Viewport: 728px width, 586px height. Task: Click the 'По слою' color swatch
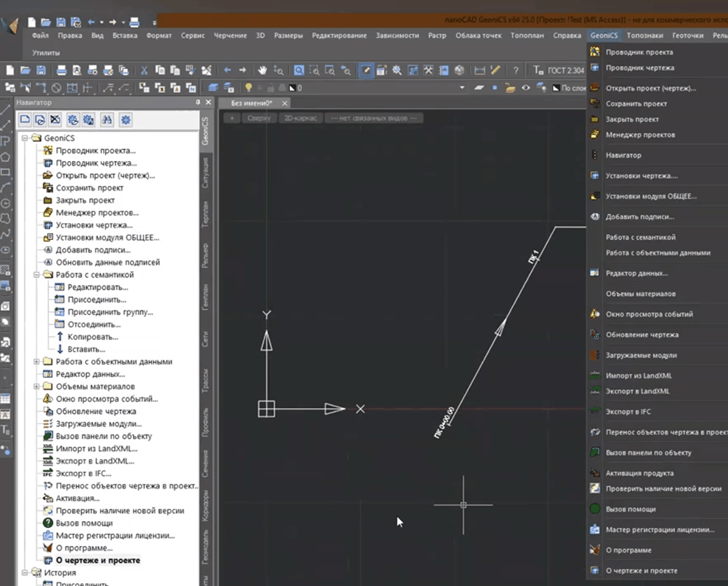[x=556, y=88]
